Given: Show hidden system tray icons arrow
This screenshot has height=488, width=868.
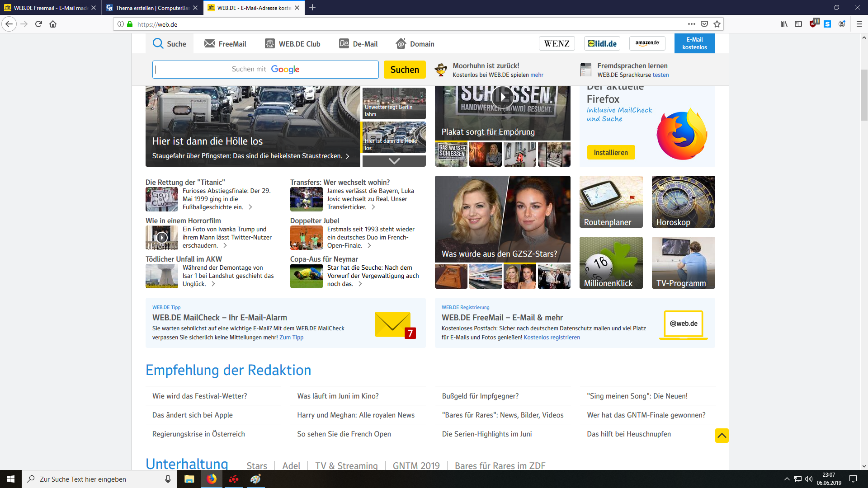Looking at the screenshot, I should (x=787, y=479).
